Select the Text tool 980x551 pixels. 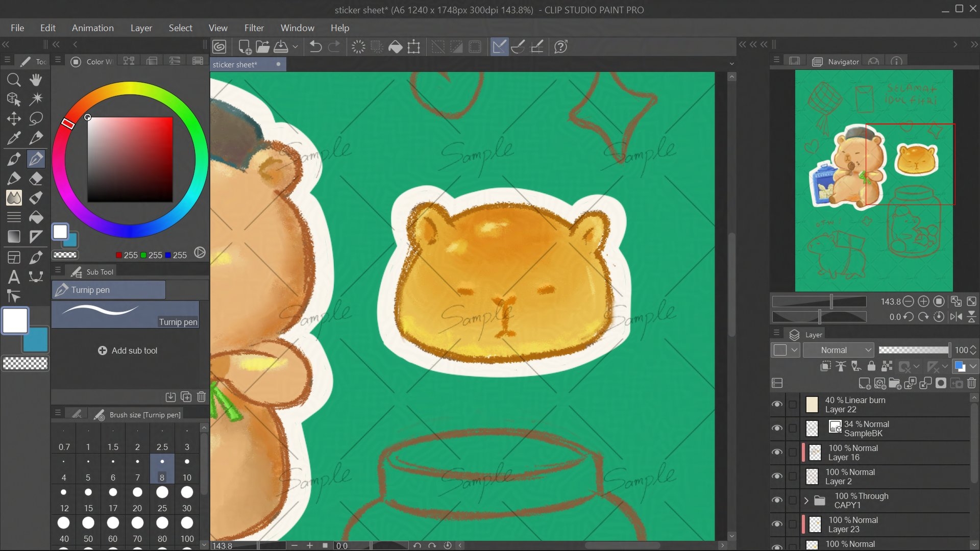pos(14,277)
